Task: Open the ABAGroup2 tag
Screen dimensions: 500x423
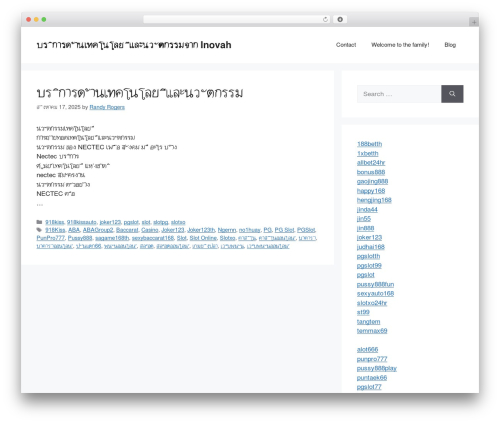Action: [x=98, y=230]
